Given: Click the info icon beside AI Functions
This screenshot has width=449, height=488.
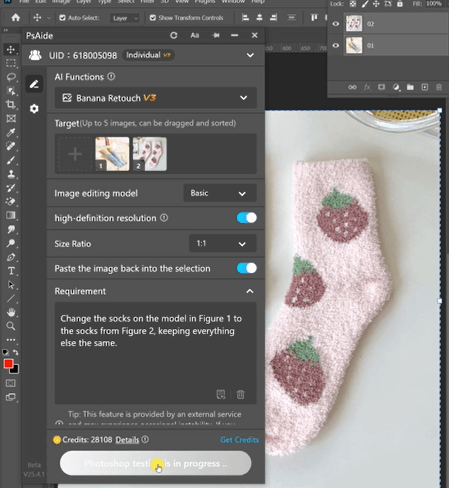Looking at the screenshot, I should click(111, 77).
